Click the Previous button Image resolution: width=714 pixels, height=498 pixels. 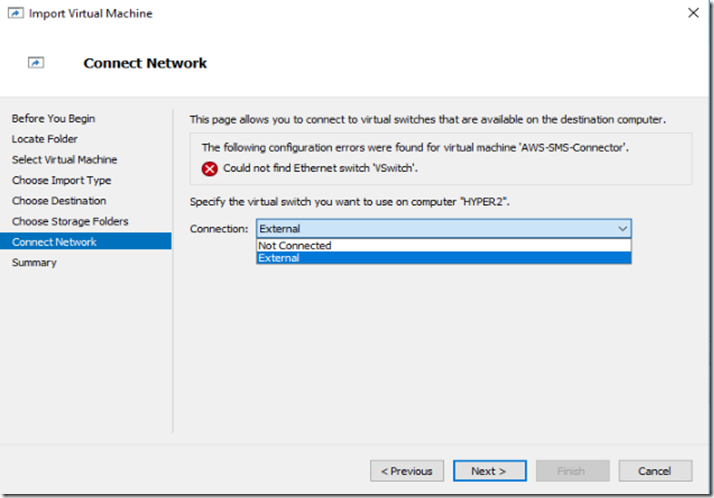(x=407, y=471)
